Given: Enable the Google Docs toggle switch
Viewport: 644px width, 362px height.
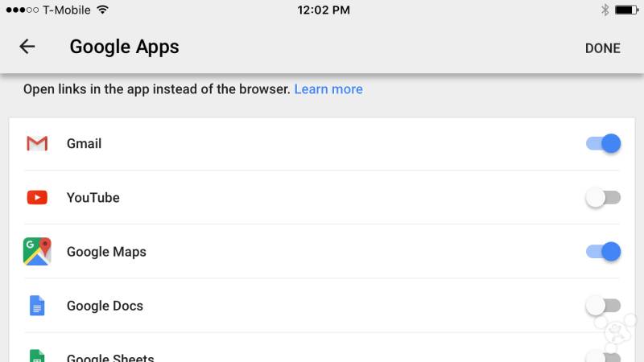Looking at the screenshot, I should (x=603, y=306).
